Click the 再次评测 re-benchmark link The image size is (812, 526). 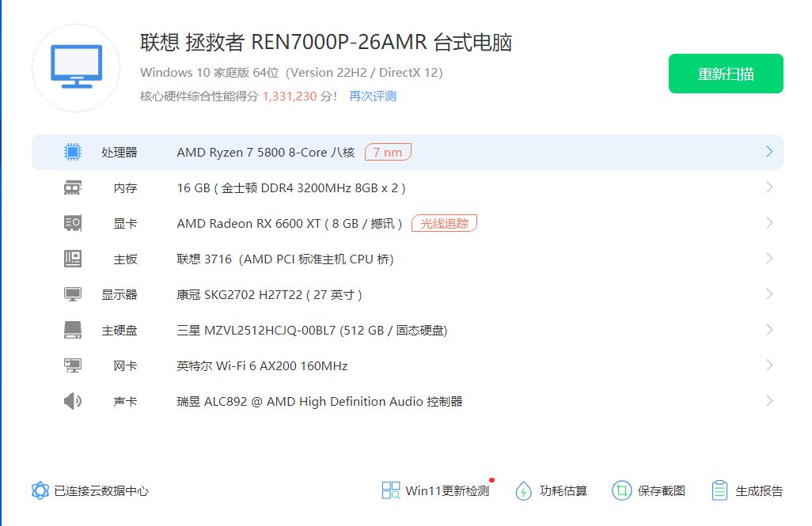tap(372, 96)
